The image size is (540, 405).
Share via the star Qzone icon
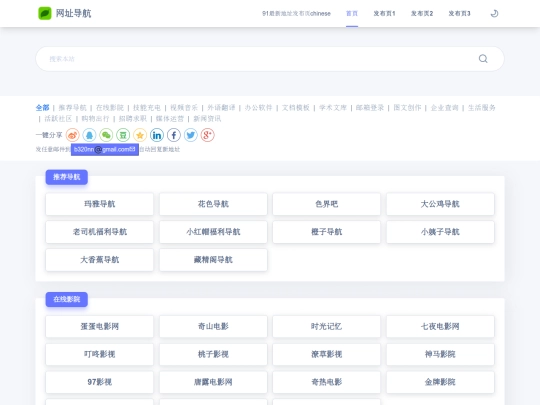[140, 135]
